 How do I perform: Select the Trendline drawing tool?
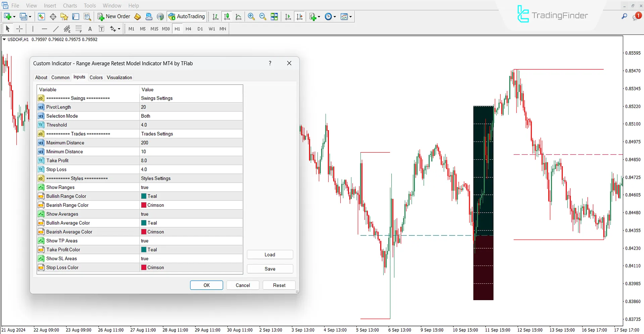(56, 29)
